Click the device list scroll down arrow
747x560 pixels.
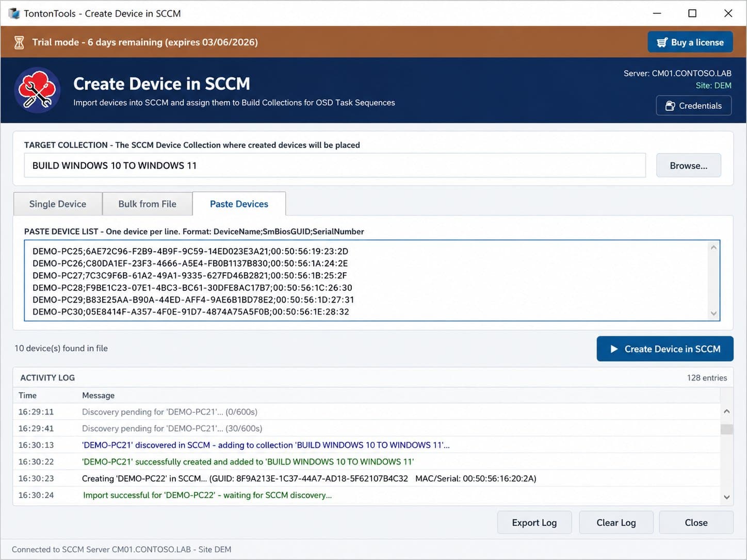[x=713, y=313]
